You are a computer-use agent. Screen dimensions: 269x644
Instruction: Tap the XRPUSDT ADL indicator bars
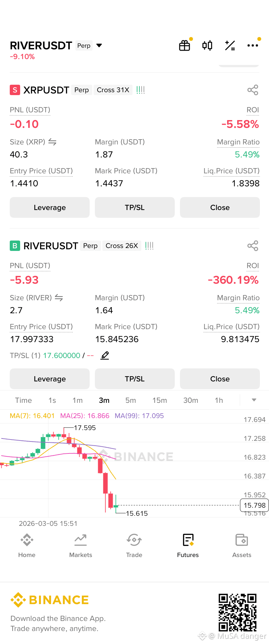tap(141, 90)
